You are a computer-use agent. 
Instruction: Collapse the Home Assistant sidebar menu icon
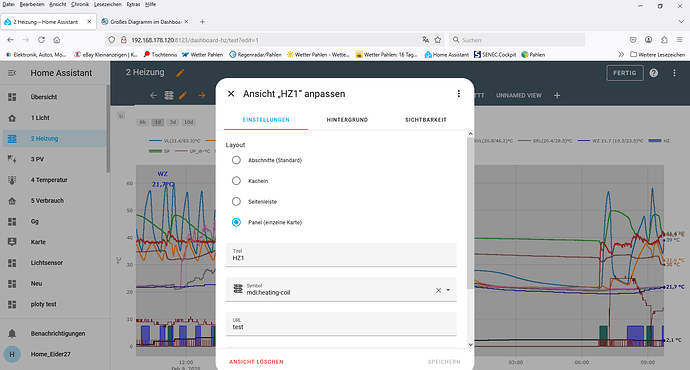[x=12, y=73]
